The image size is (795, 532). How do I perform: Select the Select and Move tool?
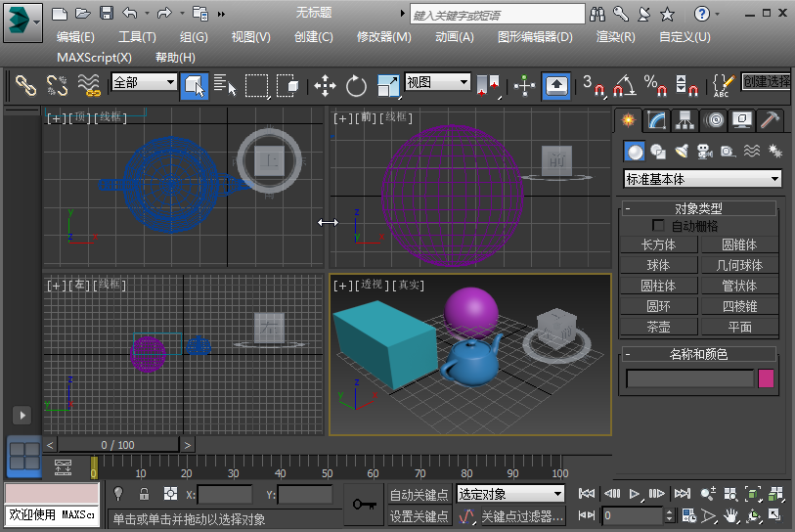[325, 86]
